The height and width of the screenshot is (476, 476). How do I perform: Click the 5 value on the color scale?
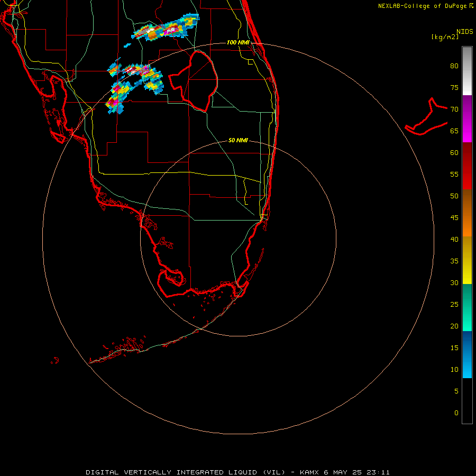[x=456, y=391]
